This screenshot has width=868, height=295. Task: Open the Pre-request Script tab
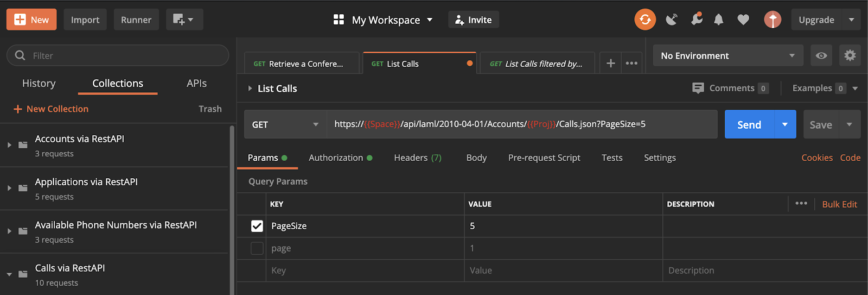[544, 158]
